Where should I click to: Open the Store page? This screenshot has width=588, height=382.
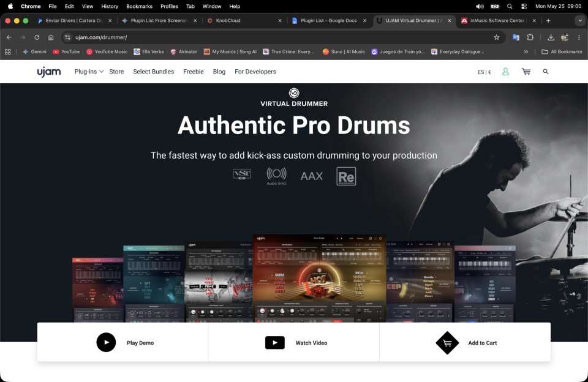[116, 72]
